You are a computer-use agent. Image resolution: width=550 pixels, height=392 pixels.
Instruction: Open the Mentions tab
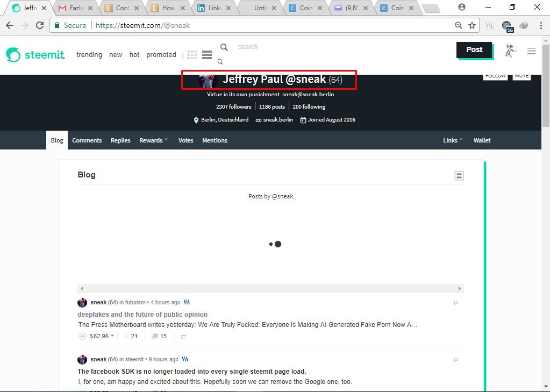[x=215, y=140]
